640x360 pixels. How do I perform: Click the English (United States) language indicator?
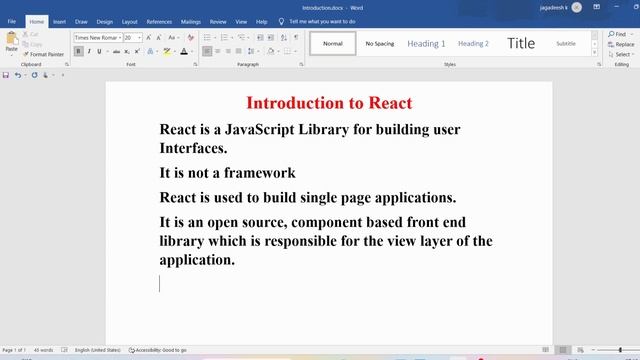[98, 350]
